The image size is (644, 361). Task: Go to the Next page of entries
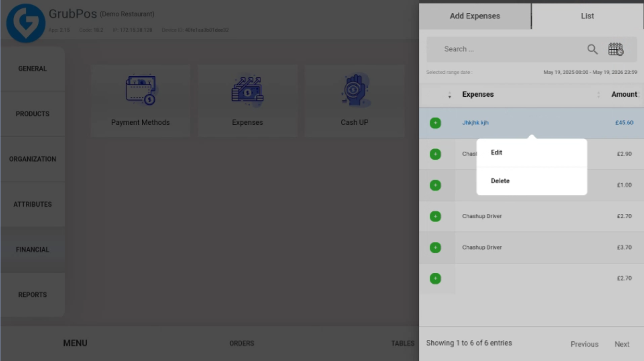tap(622, 344)
